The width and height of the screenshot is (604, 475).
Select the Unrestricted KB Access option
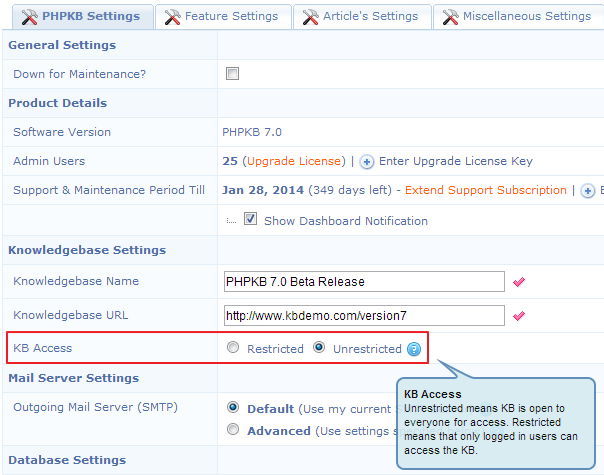[319, 347]
